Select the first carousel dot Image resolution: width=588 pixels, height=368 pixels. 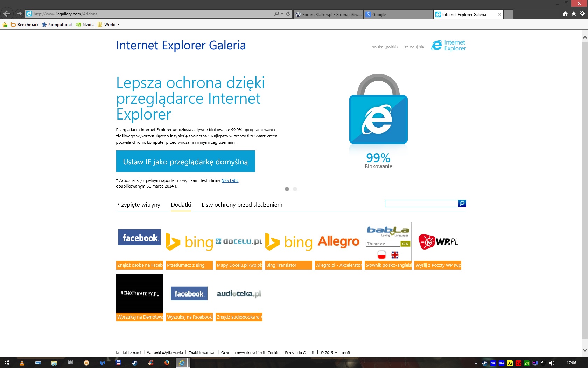pyautogui.click(x=287, y=189)
